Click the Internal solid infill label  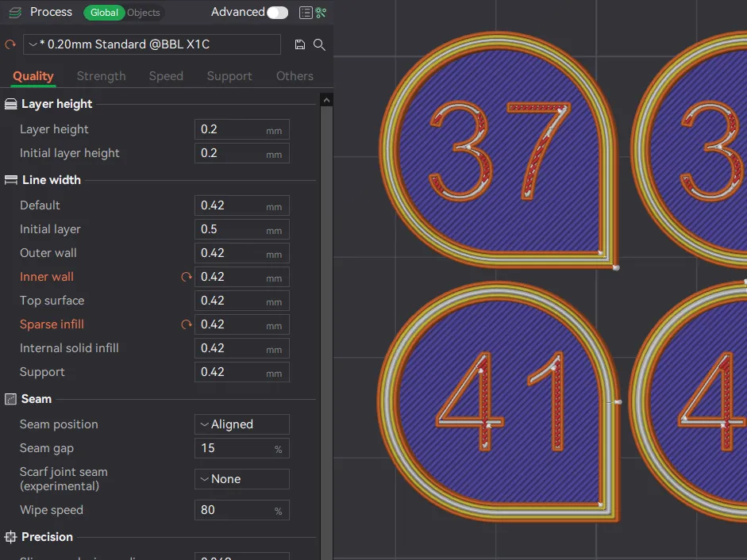(69, 348)
